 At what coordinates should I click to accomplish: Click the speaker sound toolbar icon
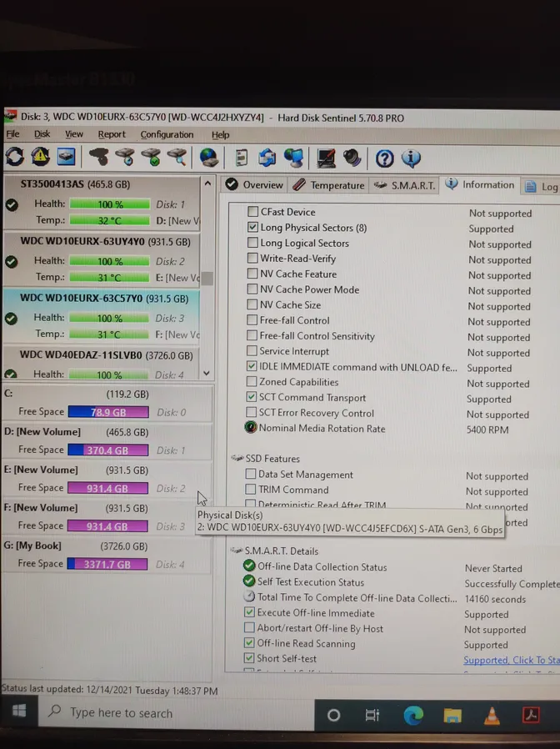click(352, 158)
